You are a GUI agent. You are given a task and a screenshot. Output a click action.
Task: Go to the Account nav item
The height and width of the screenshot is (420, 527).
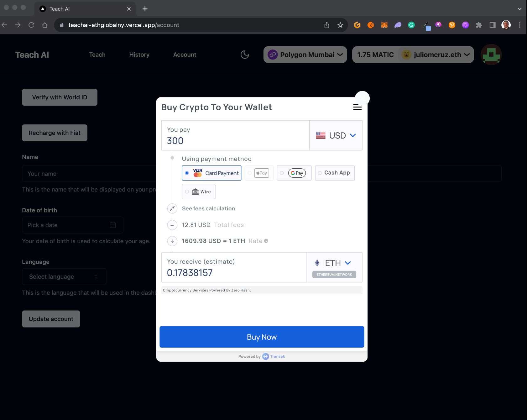point(185,55)
